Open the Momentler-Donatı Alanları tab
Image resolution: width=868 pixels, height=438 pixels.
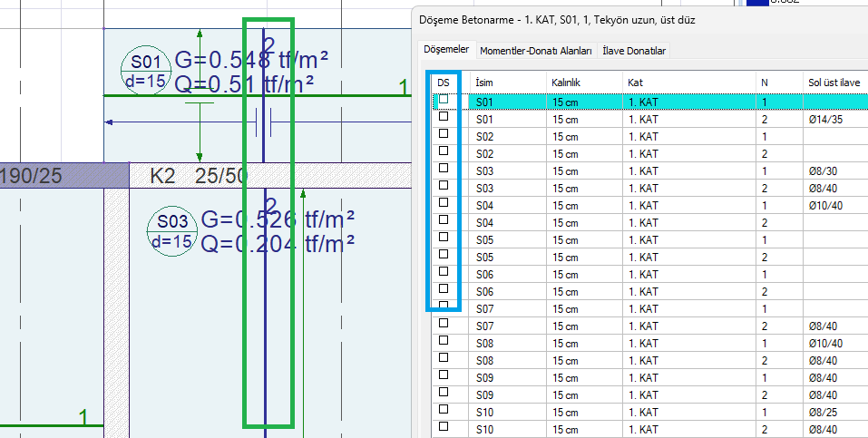click(x=536, y=51)
